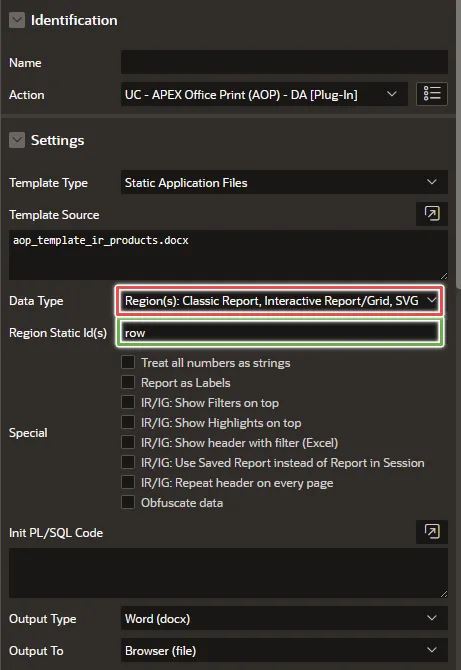Collapse the Settings section
The height and width of the screenshot is (670, 461).
tap(17, 140)
